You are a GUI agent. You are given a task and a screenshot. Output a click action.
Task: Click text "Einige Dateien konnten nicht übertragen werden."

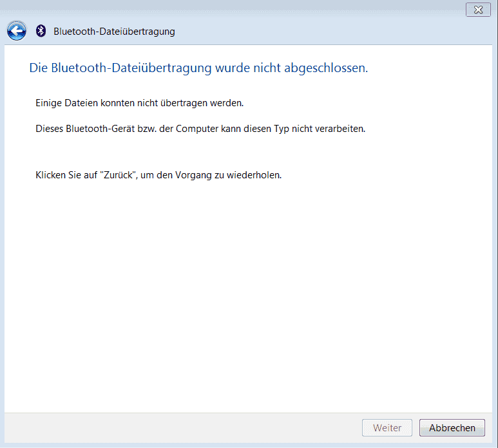pyautogui.click(x=139, y=103)
